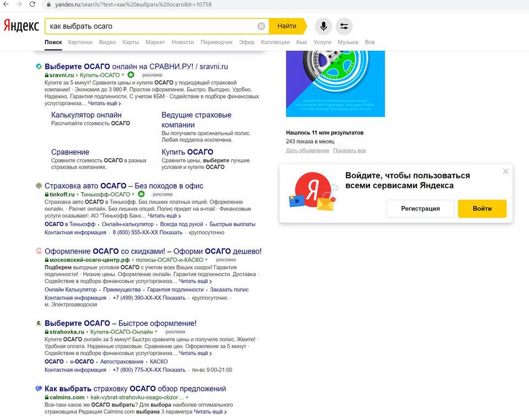529x420 pixels.
Task: Open the Переводчик tab
Action: [217, 42]
